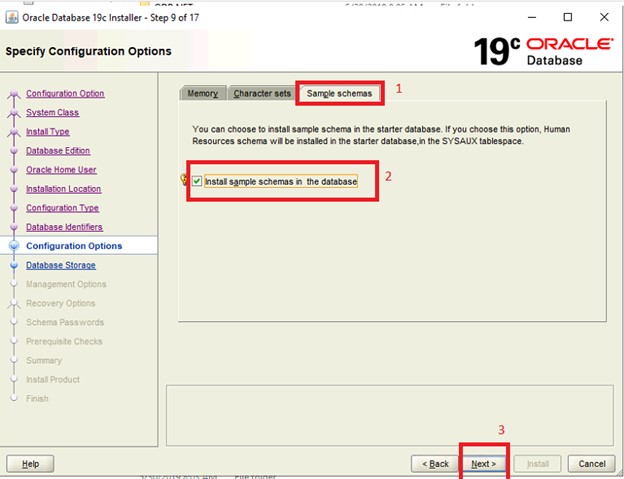
Task: Open the Database Storage step link
Action: pyautogui.click(x=61, y=265)
